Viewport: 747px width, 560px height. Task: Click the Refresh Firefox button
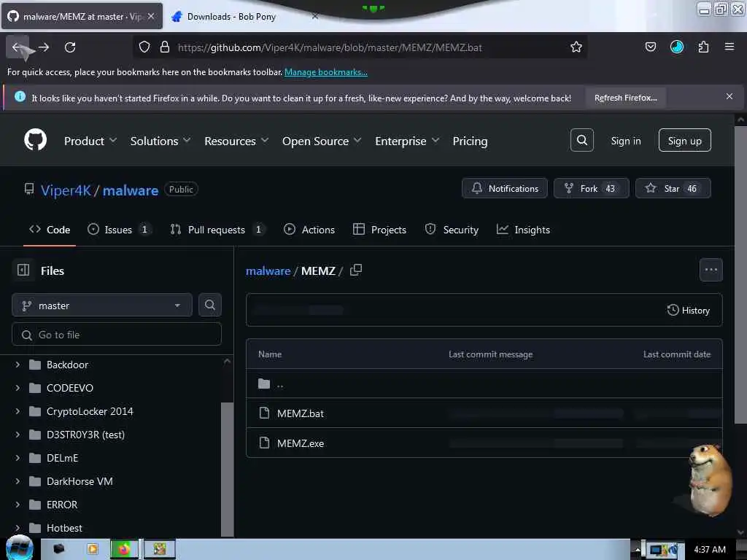625,98
